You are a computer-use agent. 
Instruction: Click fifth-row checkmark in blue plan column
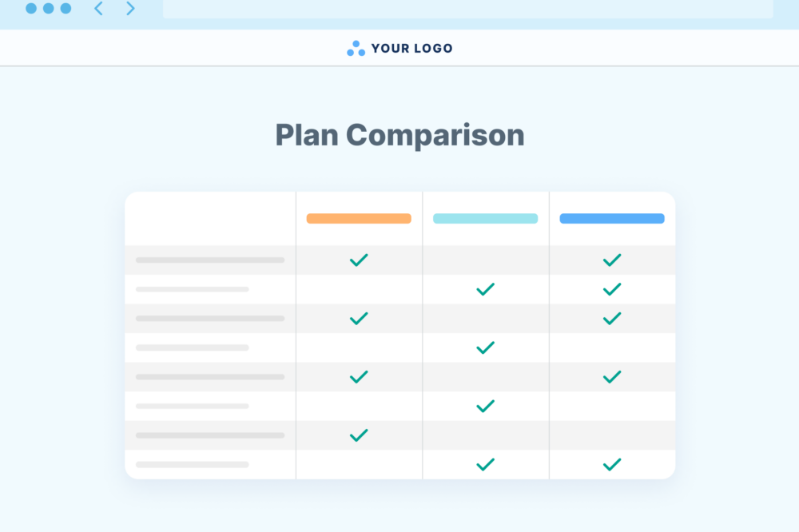pos(612,377)
